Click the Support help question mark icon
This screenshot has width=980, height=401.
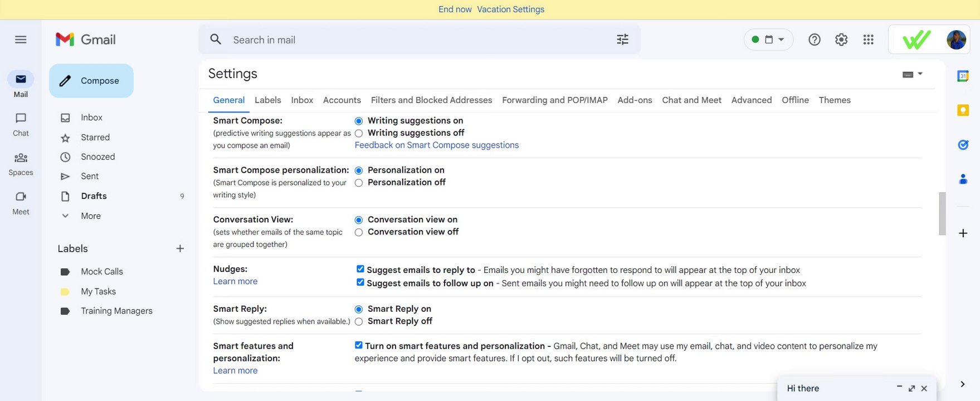[815, 40]
